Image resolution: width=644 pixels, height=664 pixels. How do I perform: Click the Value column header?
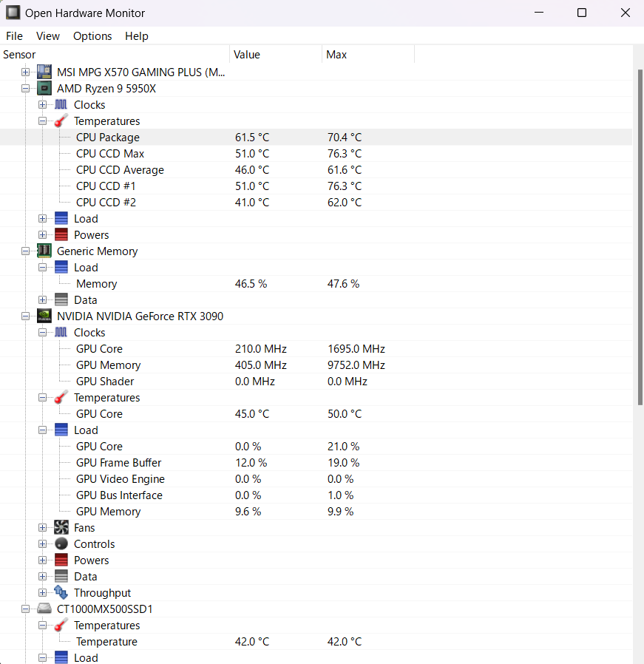tap(276, 55)
